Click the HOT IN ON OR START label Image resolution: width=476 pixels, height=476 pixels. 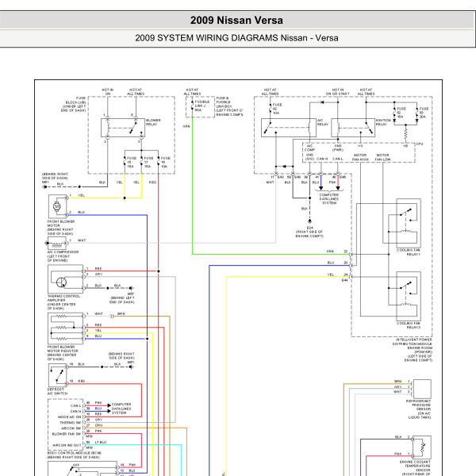pyautogui.click(x=338, y=92)
